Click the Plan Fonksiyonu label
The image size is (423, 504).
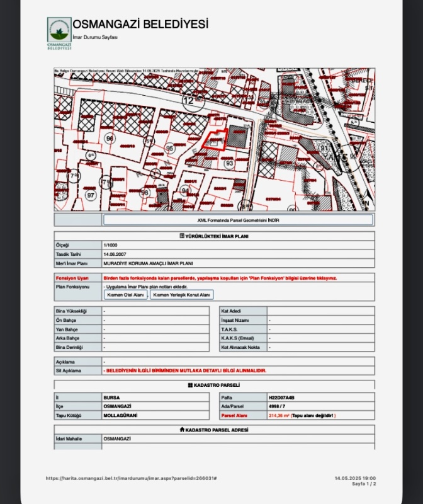coord(72,287)
